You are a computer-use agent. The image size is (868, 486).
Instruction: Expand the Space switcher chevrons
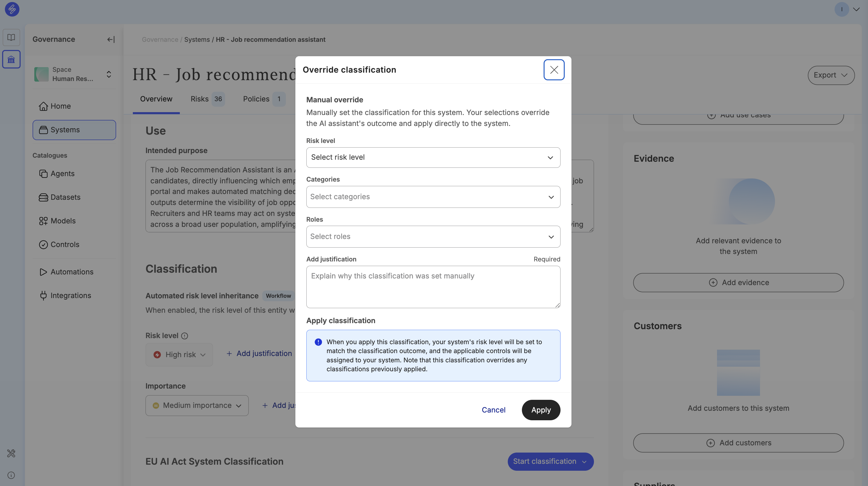[109, 74]
